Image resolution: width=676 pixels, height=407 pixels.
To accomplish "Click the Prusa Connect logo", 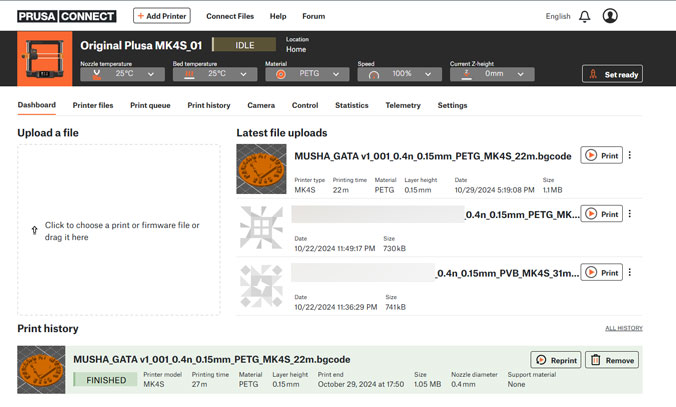I will (67, 16).
